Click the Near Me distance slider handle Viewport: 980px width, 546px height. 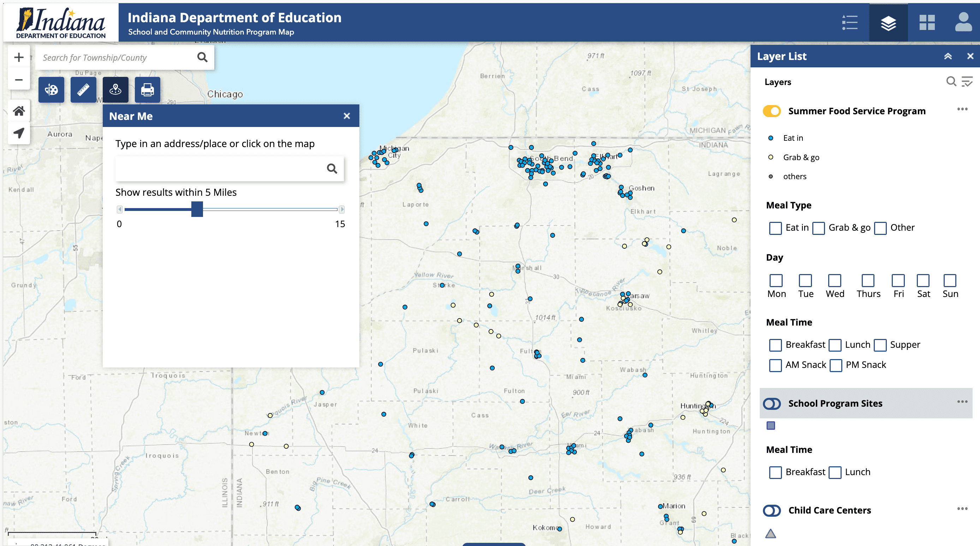197,209
